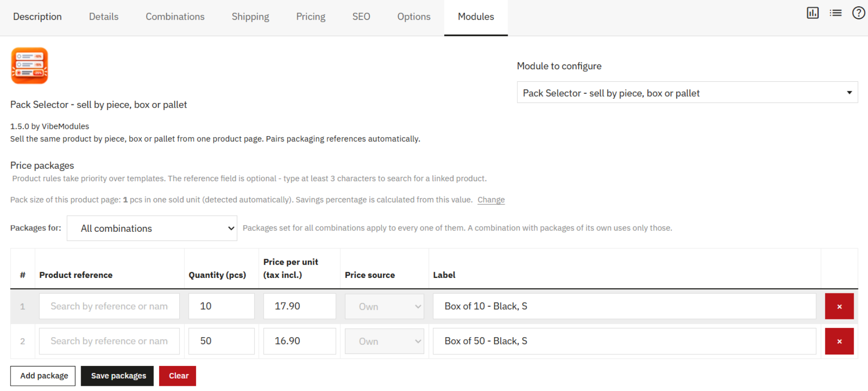This screenshot has height=391, width=868.
Task: Click the Add package button
Action: (43, 376)
